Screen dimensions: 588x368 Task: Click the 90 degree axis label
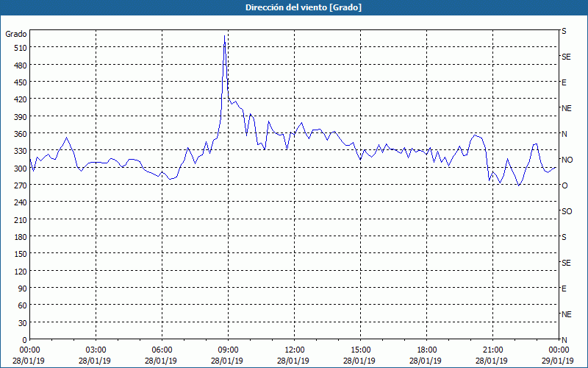click(23, 289)
